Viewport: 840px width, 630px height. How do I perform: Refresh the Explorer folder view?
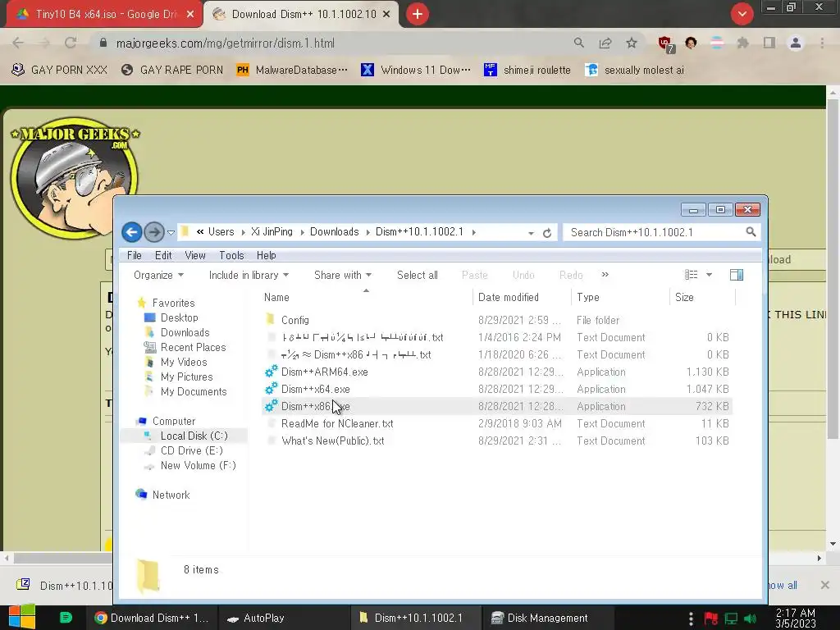(547, 233)
